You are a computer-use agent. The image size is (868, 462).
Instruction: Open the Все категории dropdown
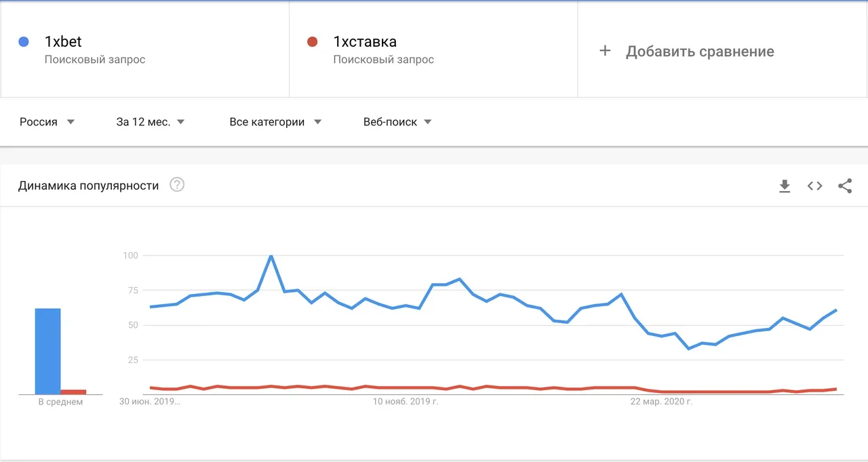275,122
